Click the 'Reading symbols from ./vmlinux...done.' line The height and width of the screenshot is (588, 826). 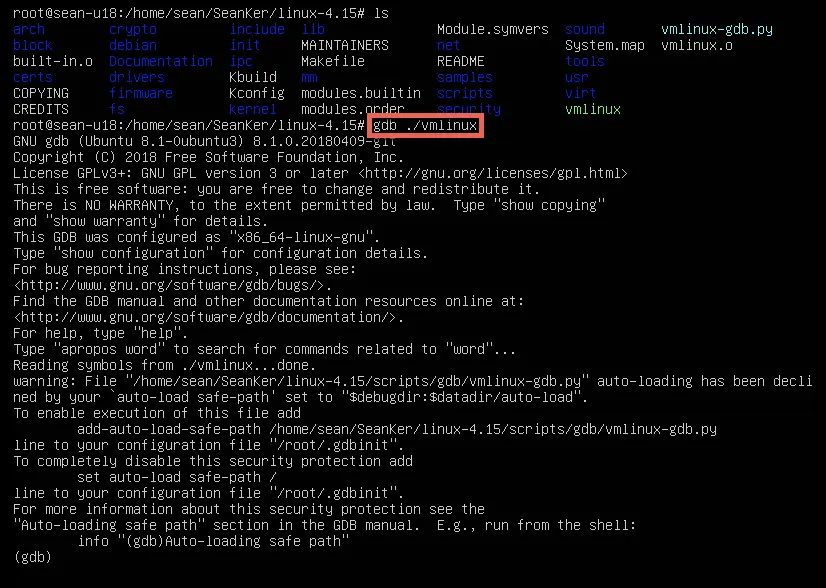164,365
